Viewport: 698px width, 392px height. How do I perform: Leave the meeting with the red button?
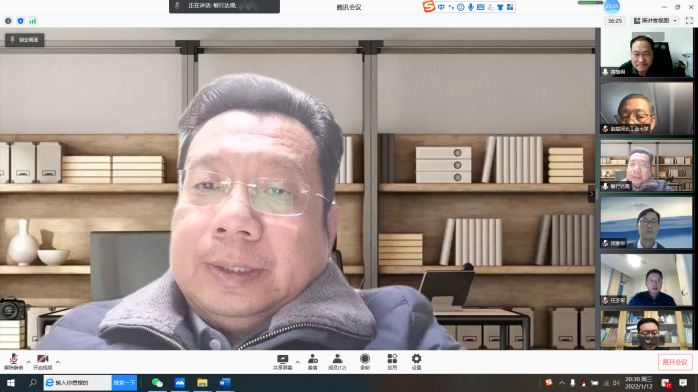675,362
